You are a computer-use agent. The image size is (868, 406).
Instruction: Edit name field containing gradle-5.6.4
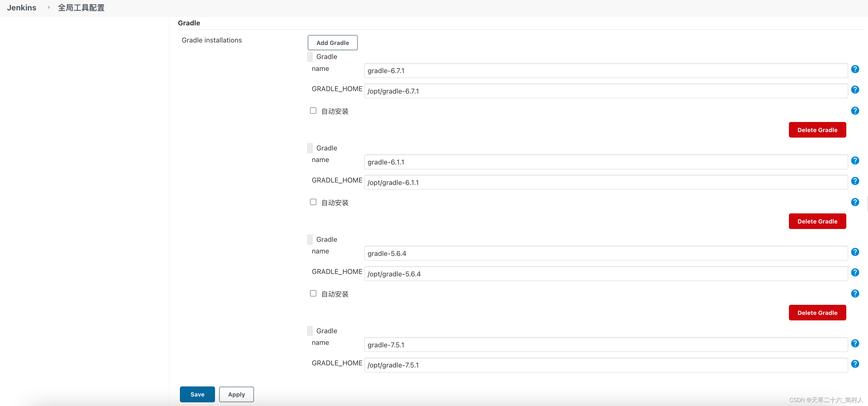click(x=606, y=253)
